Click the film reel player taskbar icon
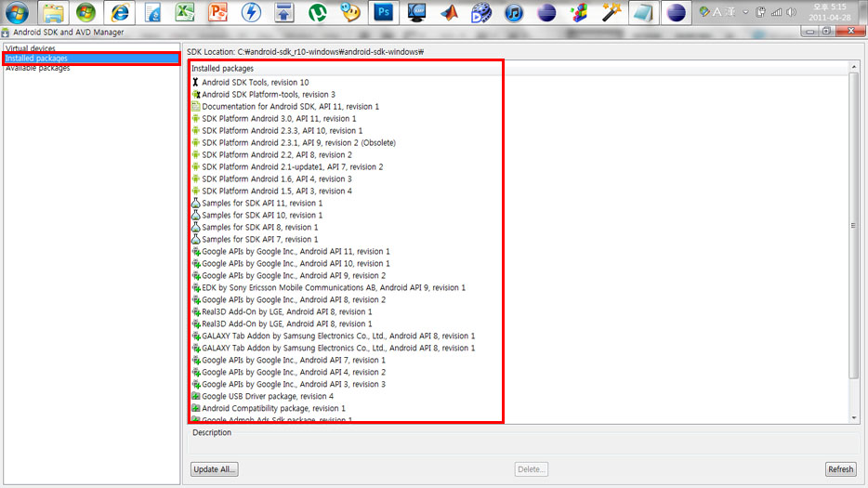This screenshot has height=488, width=868. [x=481, y=12]
